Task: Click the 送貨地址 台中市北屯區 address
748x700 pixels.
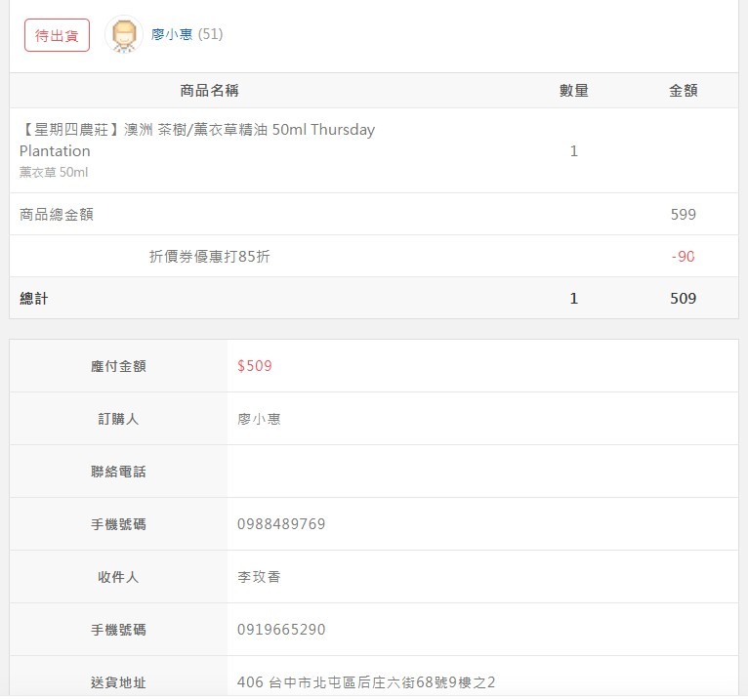Action: click(x=366, y=681)
